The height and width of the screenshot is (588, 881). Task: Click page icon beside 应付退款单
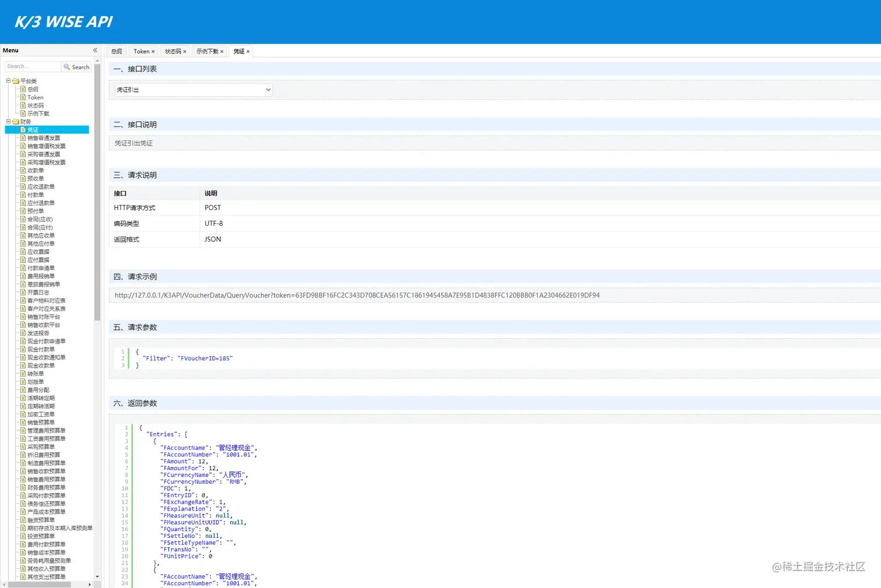pos(23,203)
